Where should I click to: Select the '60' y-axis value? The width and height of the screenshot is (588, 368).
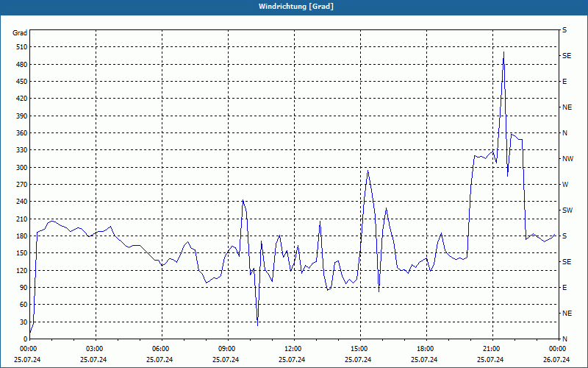[24, 305]
